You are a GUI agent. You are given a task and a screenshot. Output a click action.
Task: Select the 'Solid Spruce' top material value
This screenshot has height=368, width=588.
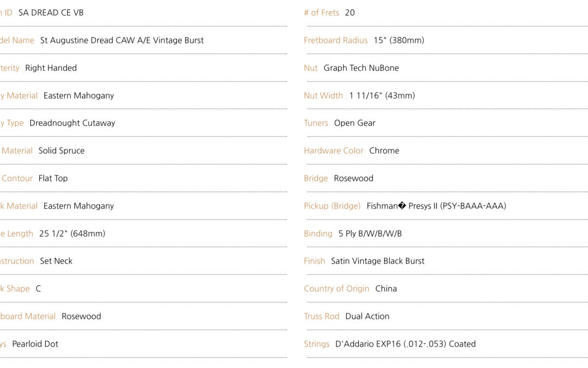pos(62,150)
